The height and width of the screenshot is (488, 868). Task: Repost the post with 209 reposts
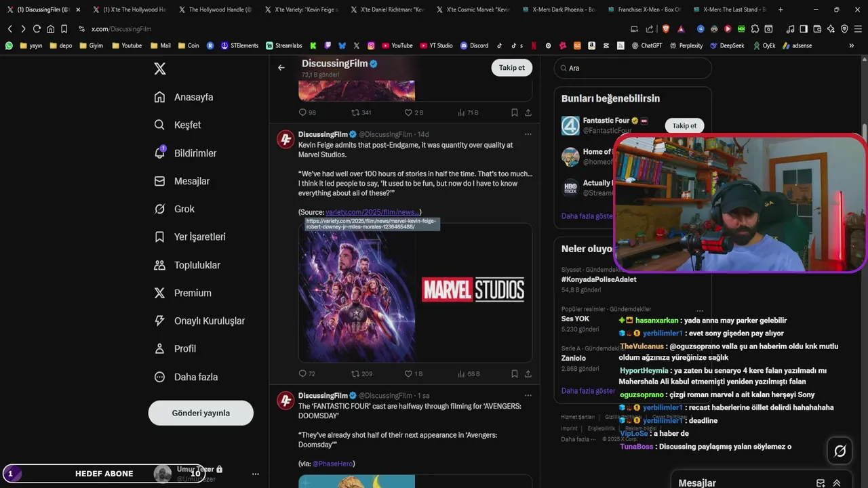coord(361,373)
